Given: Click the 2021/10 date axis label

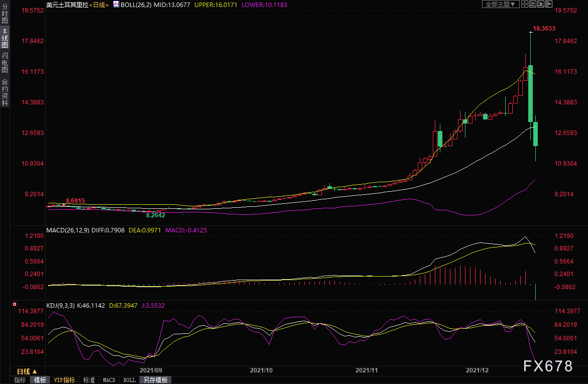Looking at the screenshot, I should pyautogui.click(x=262, y=370).
